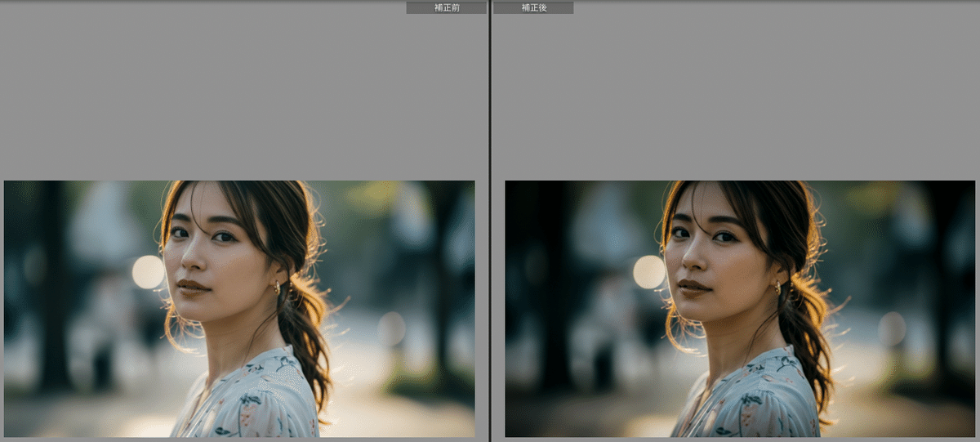Screen dimensions: 980x442
Task: Click the earring in the before photo
Action: tap(277, 287)
